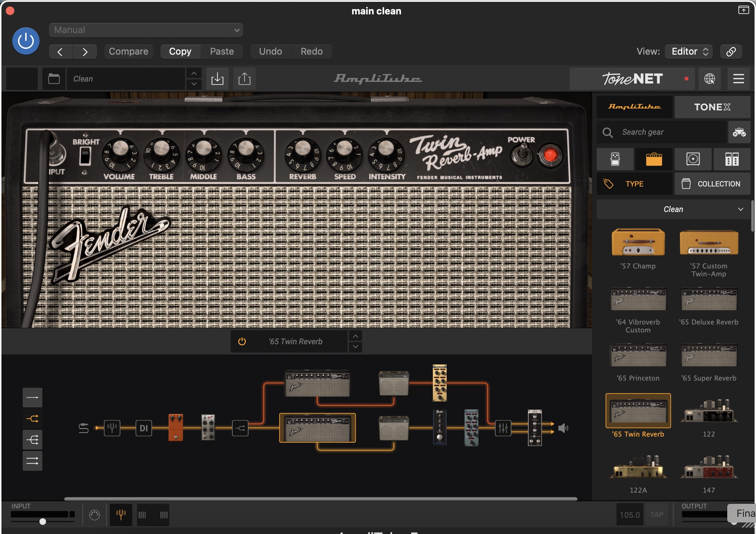
Task: Select the TYPE filter tab
Action: pyautogui.click(x=634, y=184)
